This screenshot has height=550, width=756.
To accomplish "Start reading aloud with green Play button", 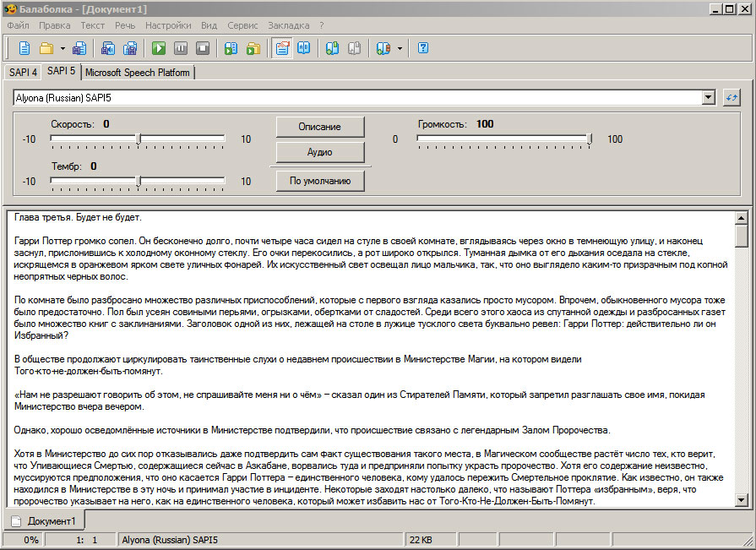I will (159, 48).
